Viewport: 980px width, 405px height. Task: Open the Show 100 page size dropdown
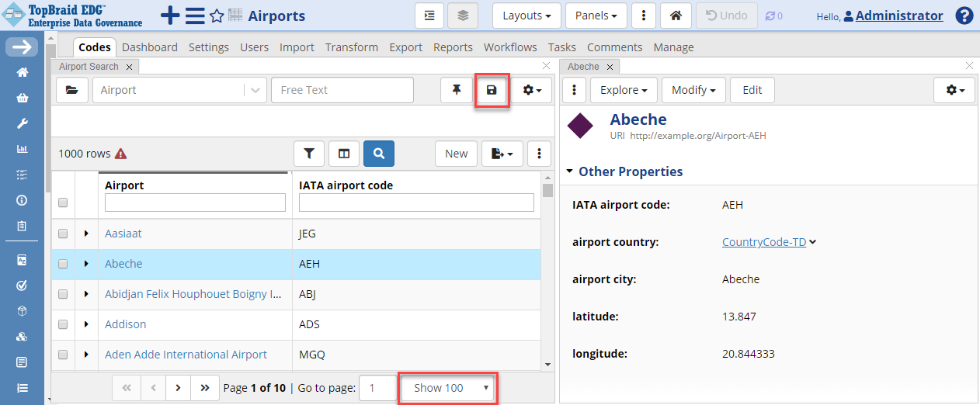click(x=449, y=388)
